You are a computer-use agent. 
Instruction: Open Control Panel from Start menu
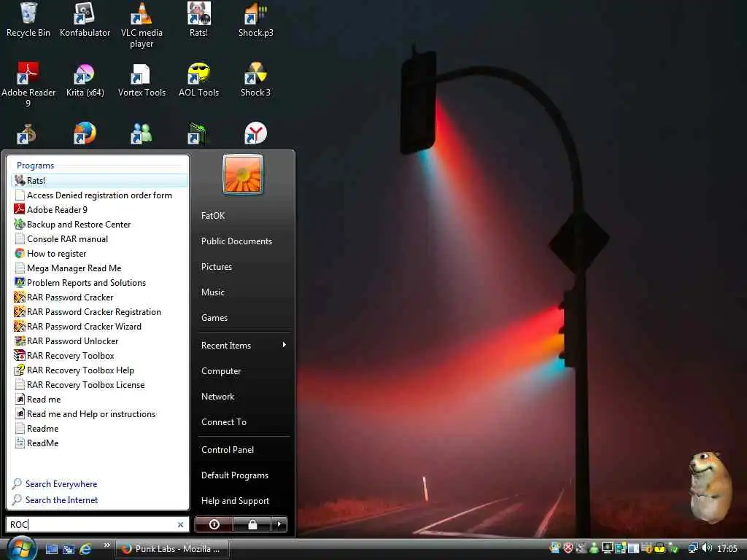tap(228, 449)
